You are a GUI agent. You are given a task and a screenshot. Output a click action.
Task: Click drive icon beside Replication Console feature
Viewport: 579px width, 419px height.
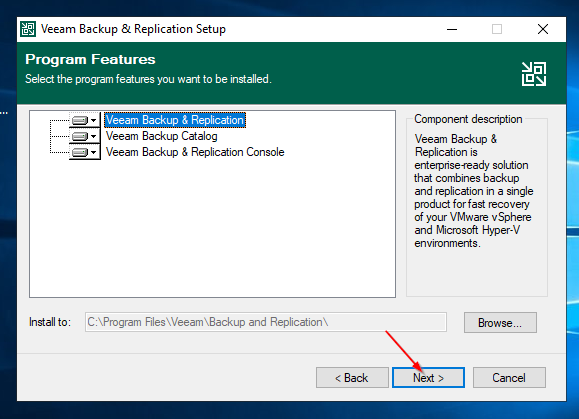[80, 152]
